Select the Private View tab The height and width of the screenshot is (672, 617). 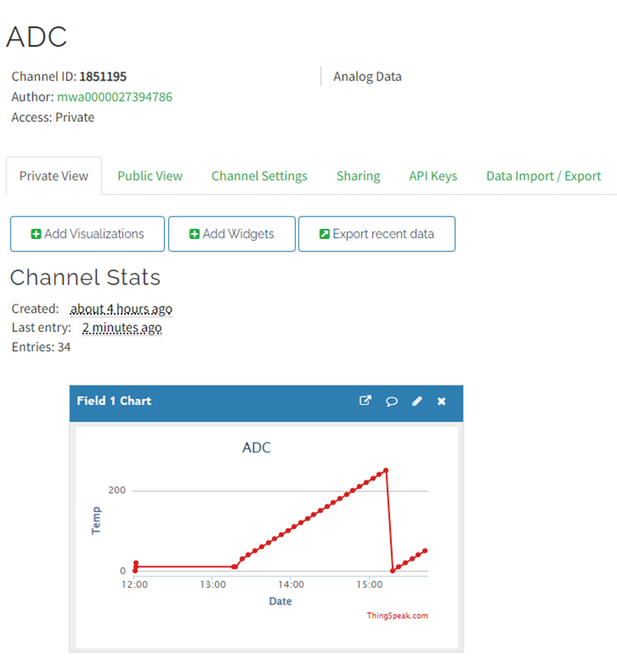tap(54, 176)
